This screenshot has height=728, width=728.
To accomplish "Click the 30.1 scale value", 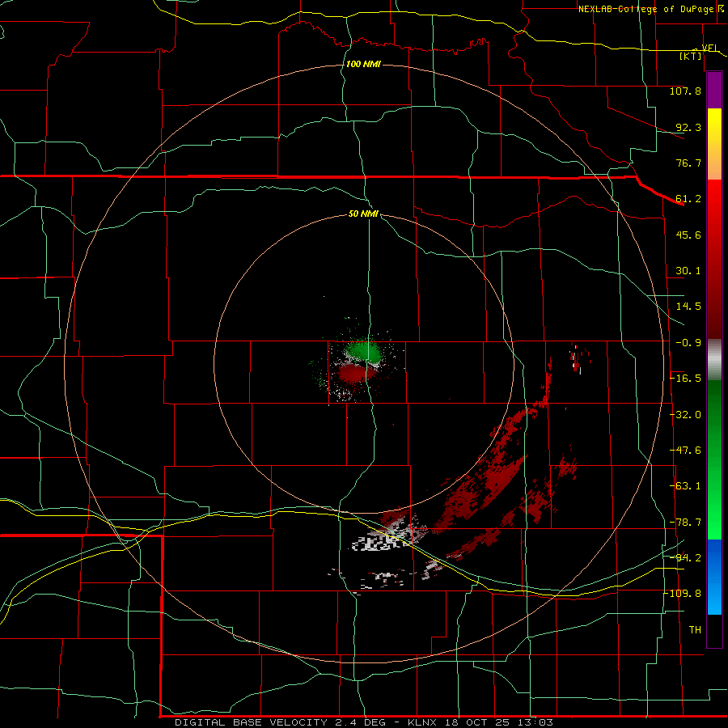I will [688, 271].
